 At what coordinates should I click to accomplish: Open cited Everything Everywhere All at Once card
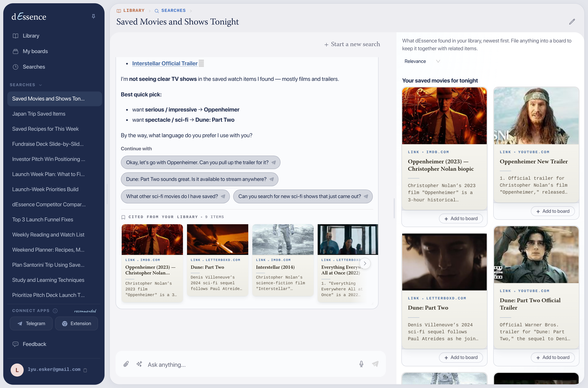tap(347, 263)
